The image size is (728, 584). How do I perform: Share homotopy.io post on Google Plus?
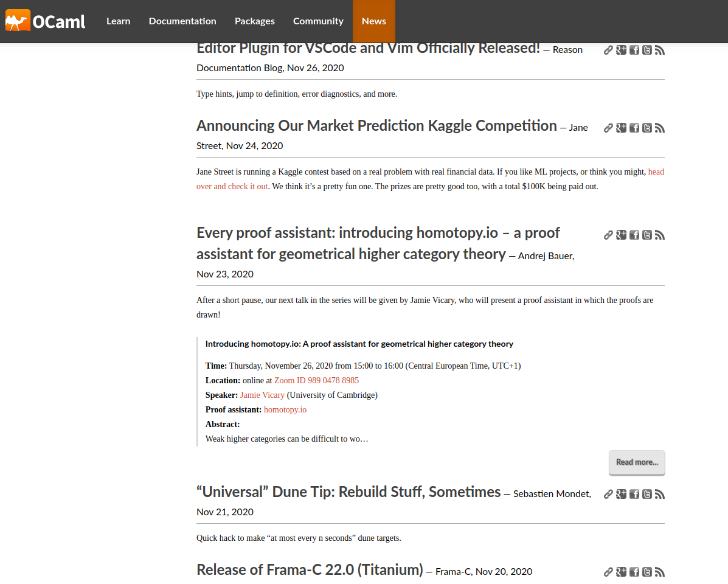621,235
